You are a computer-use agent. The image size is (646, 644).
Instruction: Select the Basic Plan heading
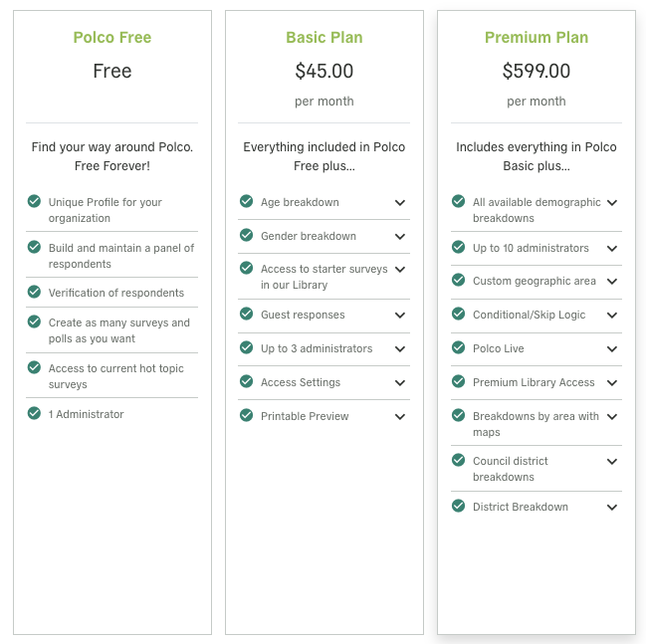point(324,38)
